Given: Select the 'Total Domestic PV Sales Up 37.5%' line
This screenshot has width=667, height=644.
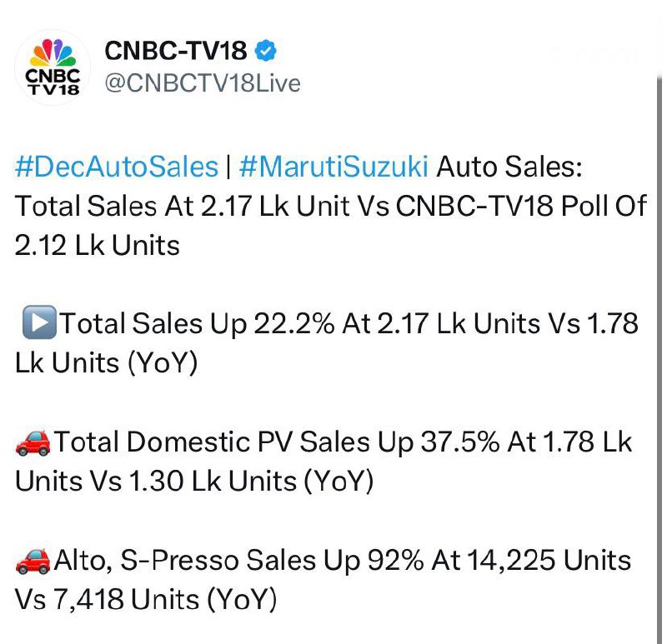Looking at the screenshot, I should tap(277, 442).
